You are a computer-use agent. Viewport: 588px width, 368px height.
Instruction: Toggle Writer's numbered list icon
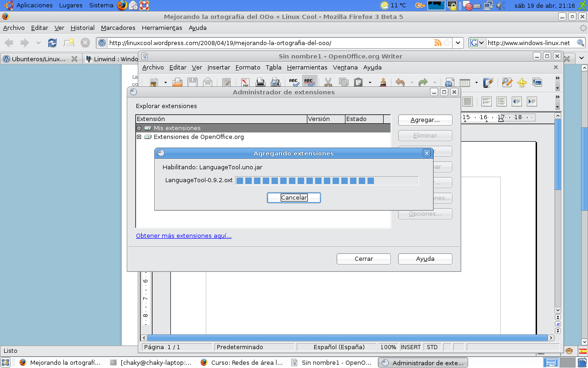coord(486,101)
